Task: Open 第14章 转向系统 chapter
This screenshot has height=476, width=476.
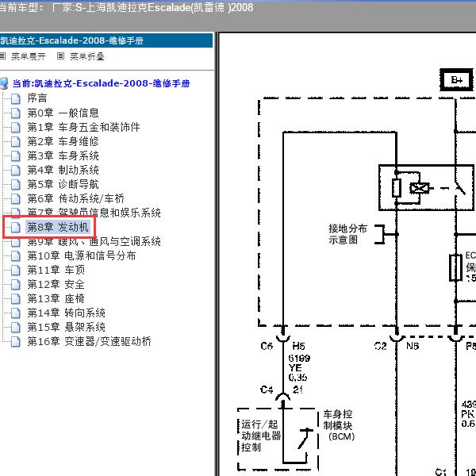Action: 66,313
